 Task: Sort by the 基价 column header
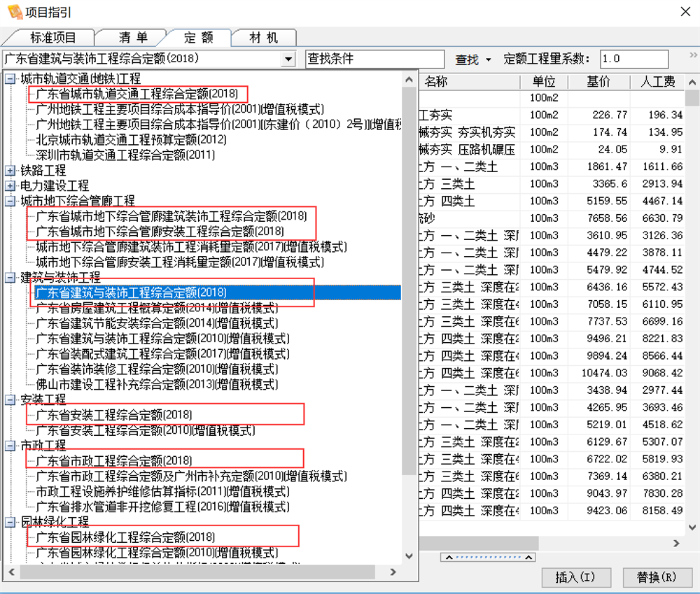point(598,82)
